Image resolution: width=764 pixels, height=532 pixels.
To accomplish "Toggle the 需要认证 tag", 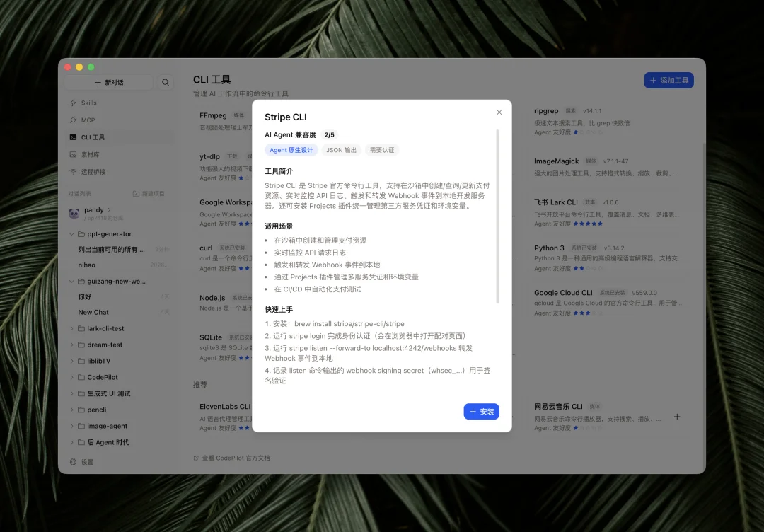I will (x=382, y=149).
